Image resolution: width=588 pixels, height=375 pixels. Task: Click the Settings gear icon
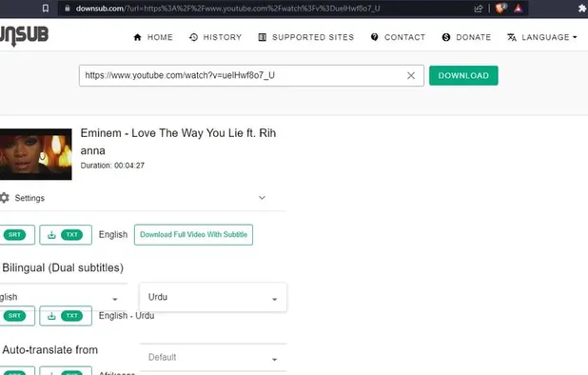click(5, 198)
